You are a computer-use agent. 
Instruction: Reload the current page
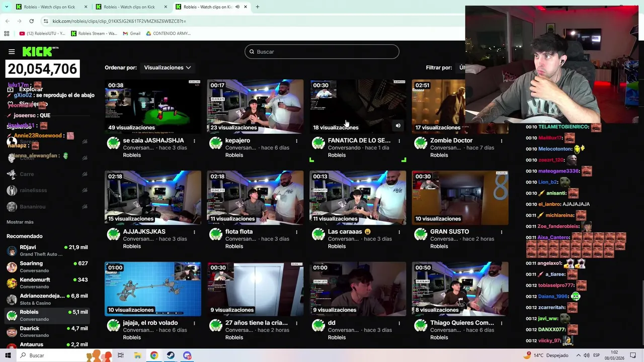[x=31, y=21]
